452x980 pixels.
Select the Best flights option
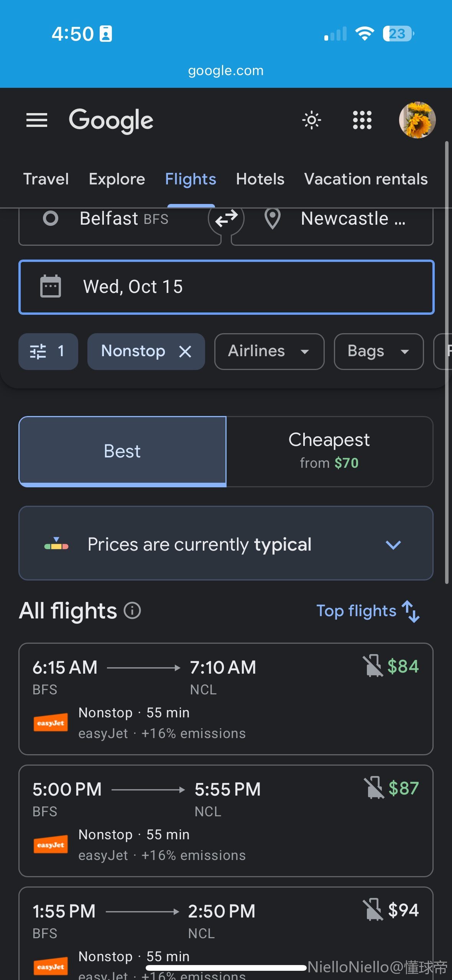pyautogui.click(x=122, y=451)
